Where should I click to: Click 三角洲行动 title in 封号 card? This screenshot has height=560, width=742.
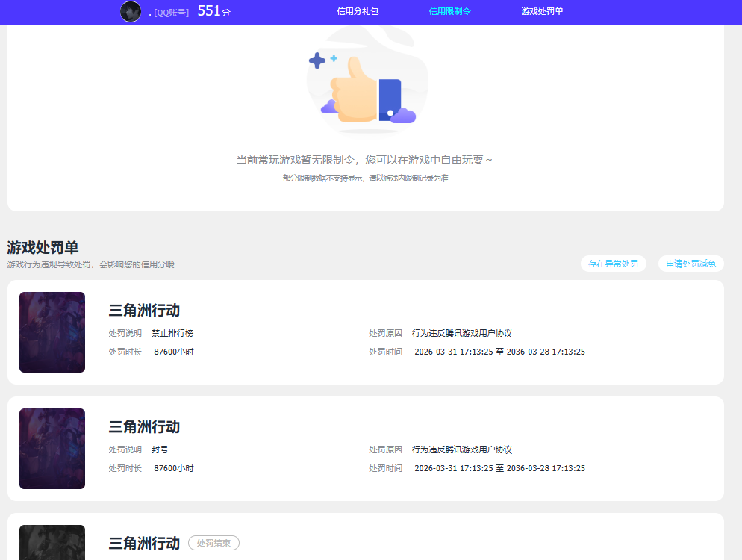(144, 427)
